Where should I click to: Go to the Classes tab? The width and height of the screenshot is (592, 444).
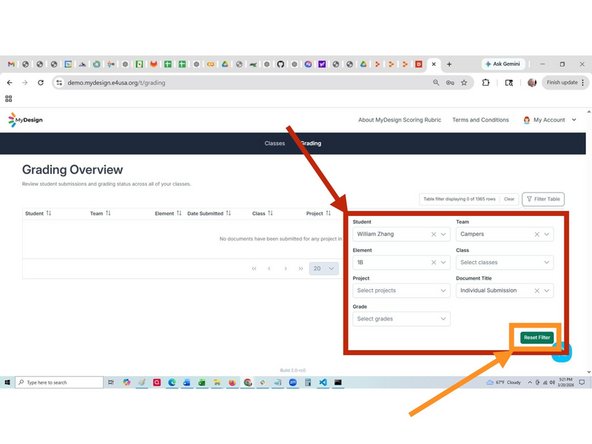(x=274, y=143)
